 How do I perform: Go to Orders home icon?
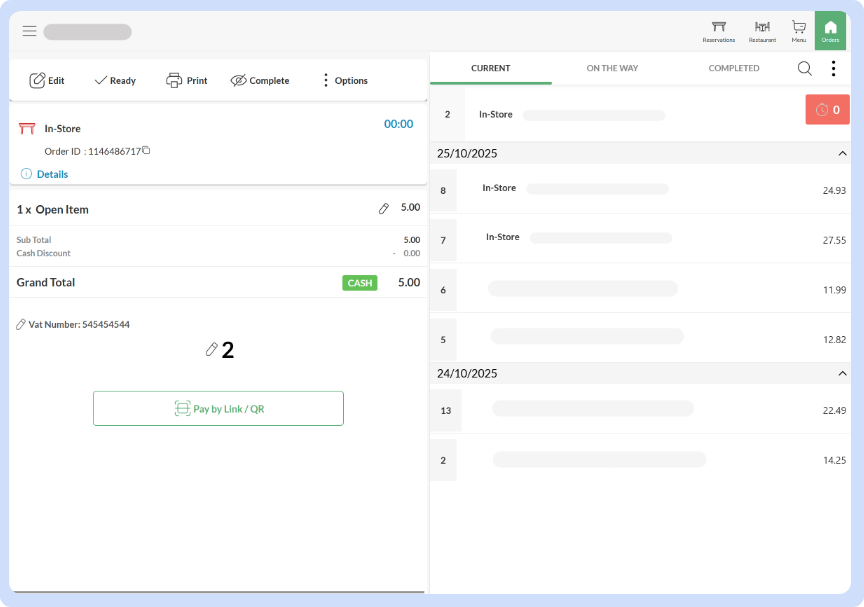tap(830, 30)
